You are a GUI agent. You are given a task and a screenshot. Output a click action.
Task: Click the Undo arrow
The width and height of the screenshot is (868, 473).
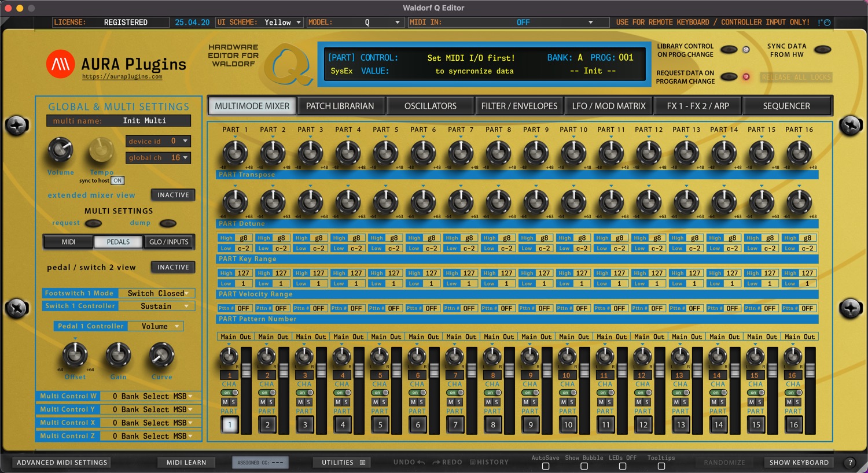point(421,463)
